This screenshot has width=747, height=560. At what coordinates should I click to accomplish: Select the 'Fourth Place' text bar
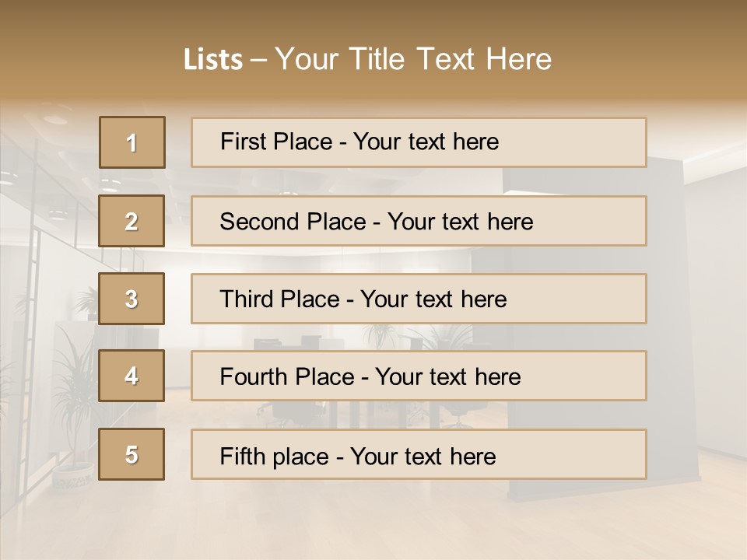tap(419, 376)
